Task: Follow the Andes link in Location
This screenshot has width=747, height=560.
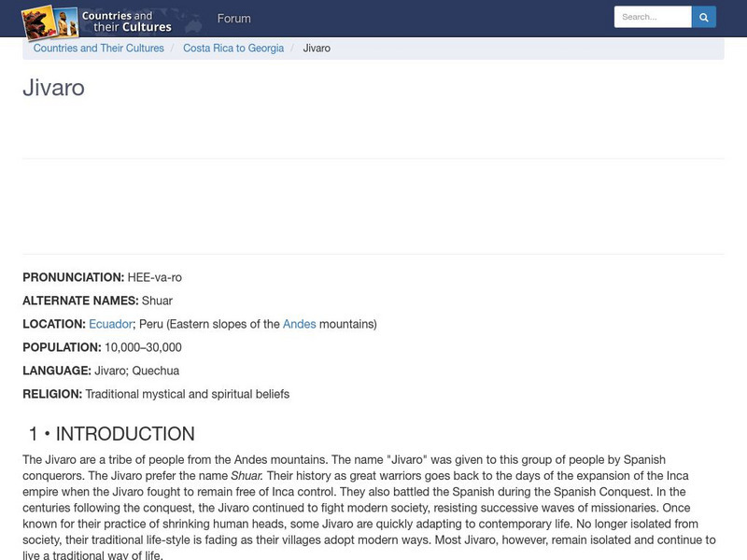Action: pos(299,324)
